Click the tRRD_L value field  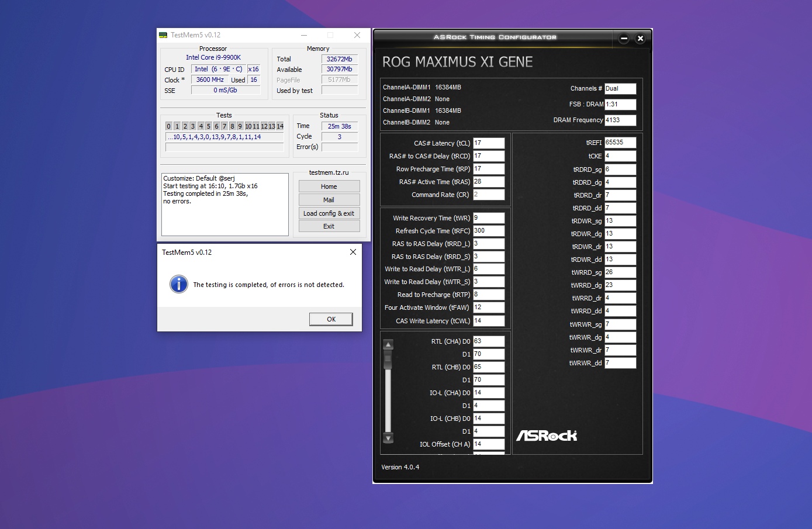click(489, 244)
